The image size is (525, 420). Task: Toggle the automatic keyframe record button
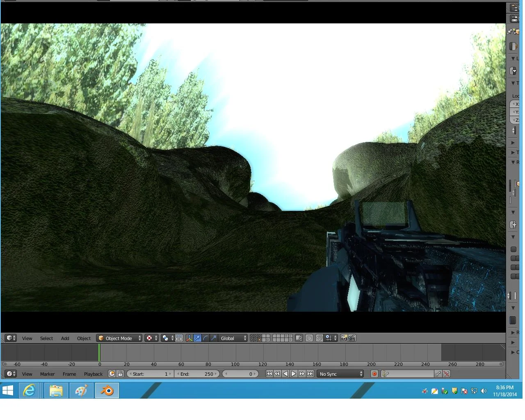click(374, 374)
